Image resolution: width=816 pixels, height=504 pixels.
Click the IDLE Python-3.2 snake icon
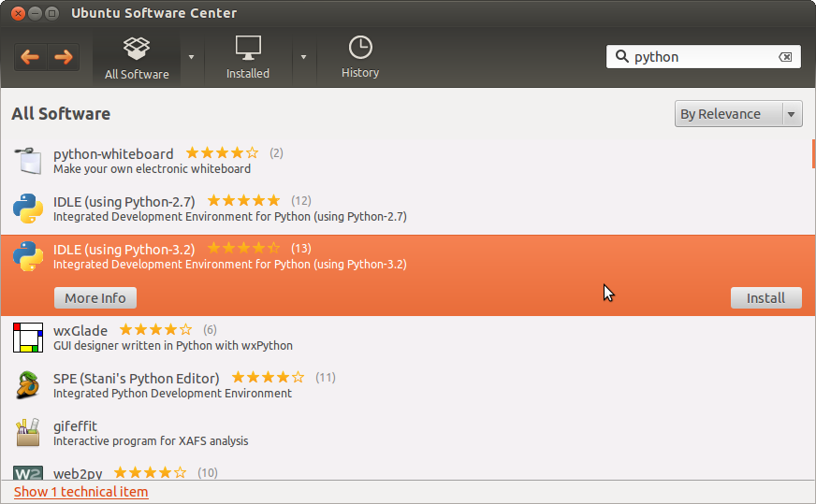click(x=28, y=256)
